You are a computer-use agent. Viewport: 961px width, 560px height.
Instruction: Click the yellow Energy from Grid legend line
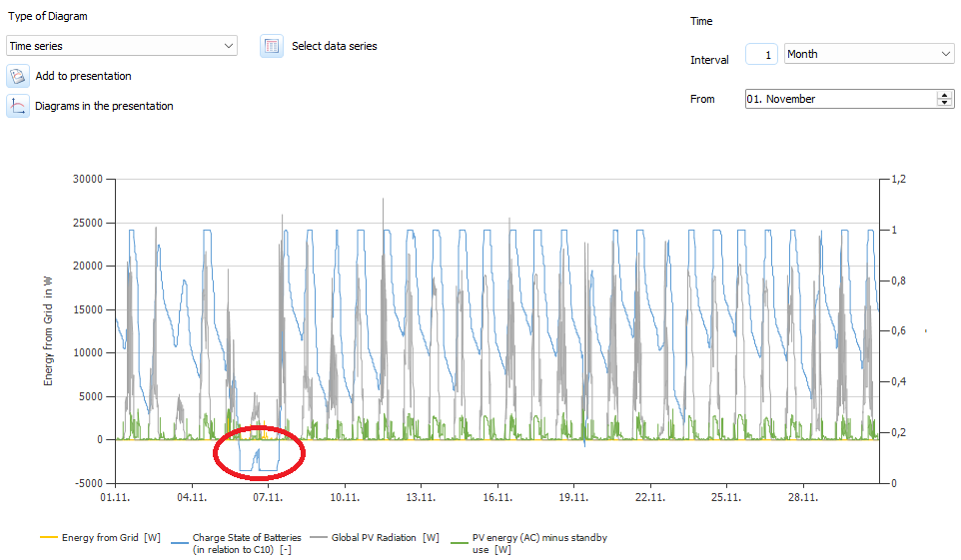click(48, 538)
